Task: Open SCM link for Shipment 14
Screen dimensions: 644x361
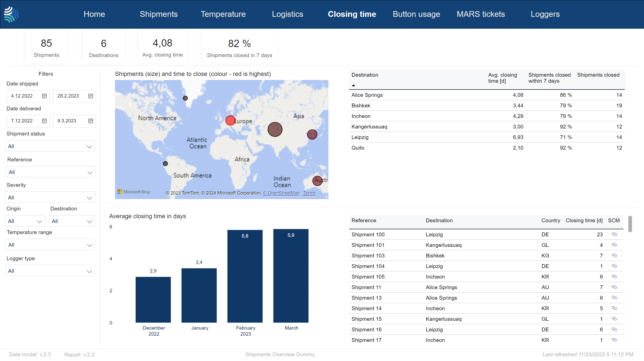Action: (614, 308)
